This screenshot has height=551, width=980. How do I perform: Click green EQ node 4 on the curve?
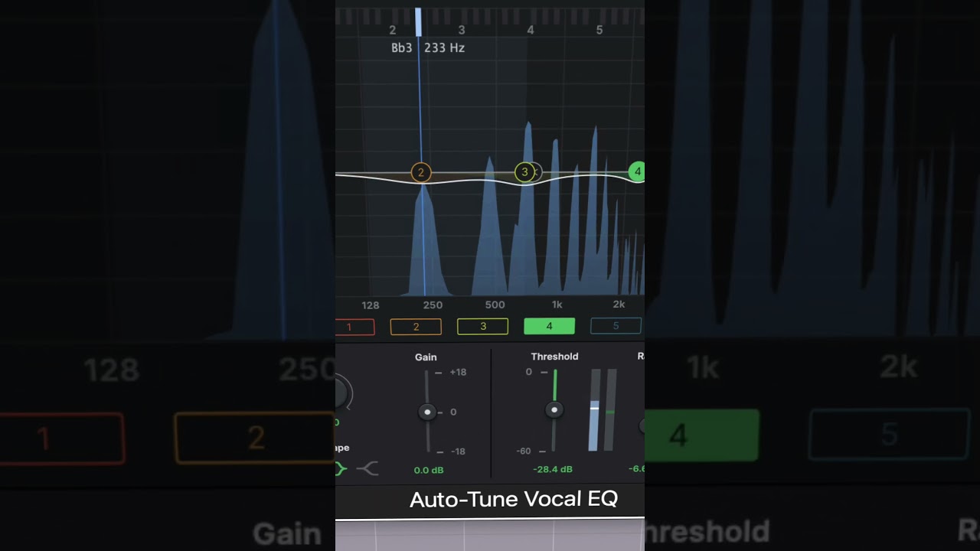tap(637, 172)
